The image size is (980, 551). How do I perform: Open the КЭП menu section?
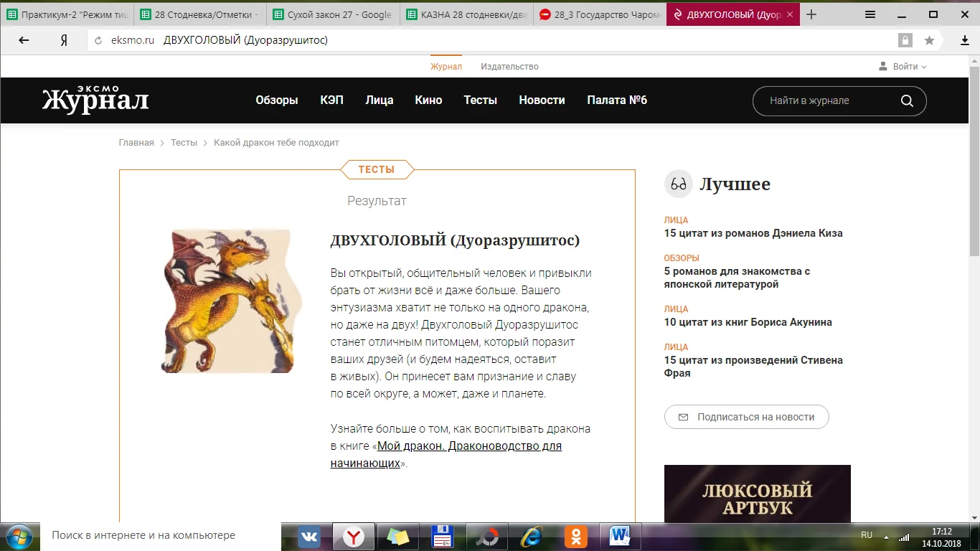point(331,100)
